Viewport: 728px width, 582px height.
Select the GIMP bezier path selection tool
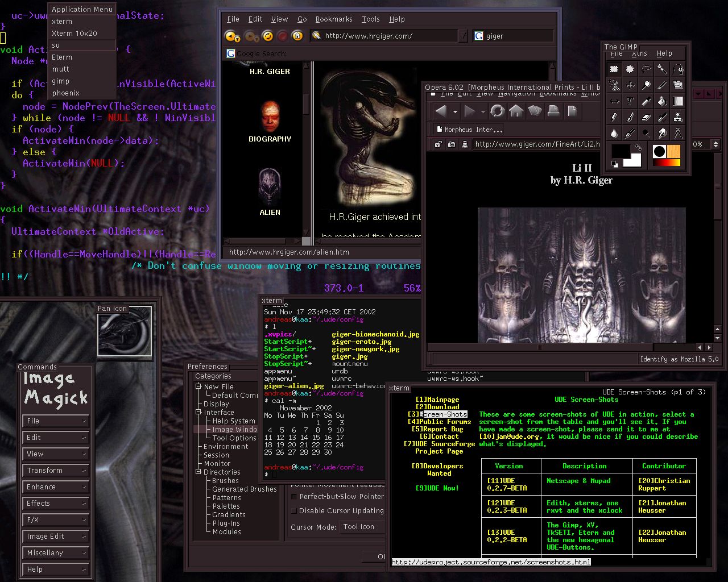click(x=678, y=69)
